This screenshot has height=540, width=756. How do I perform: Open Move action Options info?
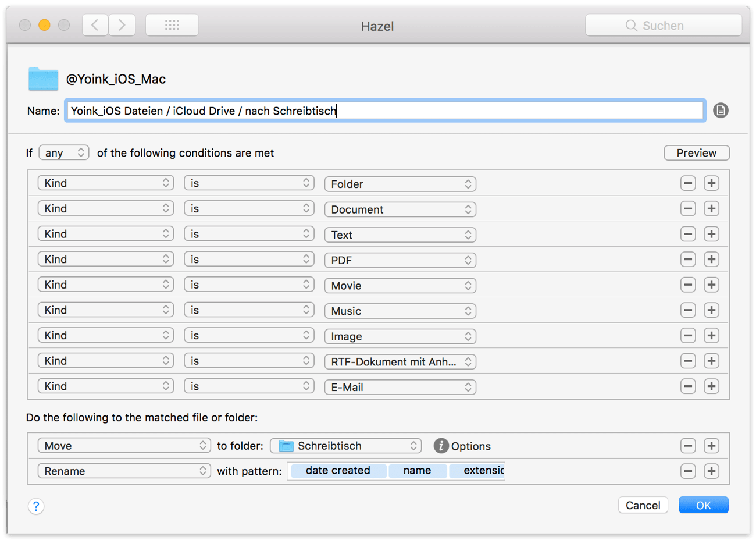441,446
